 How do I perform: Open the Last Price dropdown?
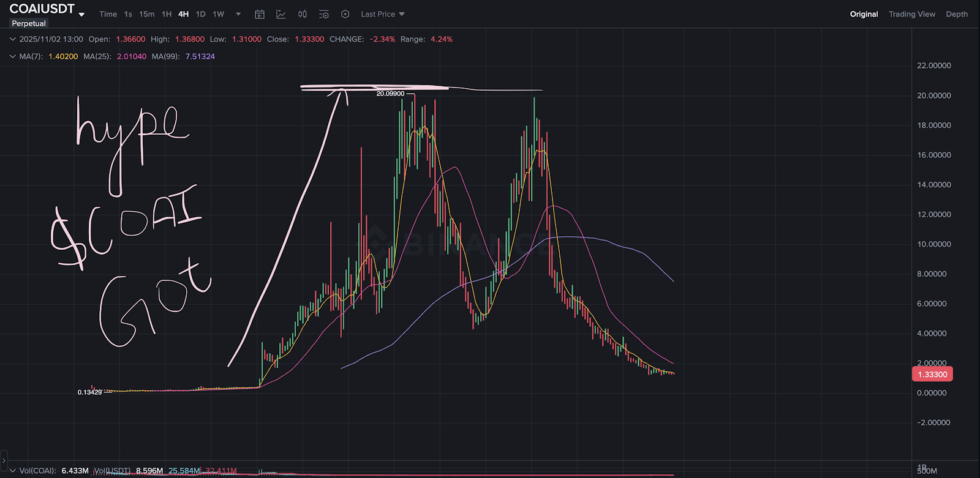(383, 14)
